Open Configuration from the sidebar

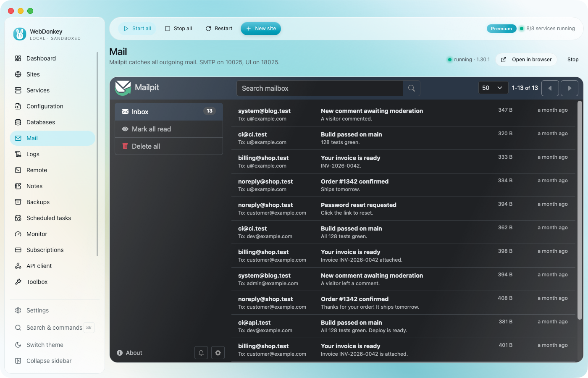[x=52, y=106]
